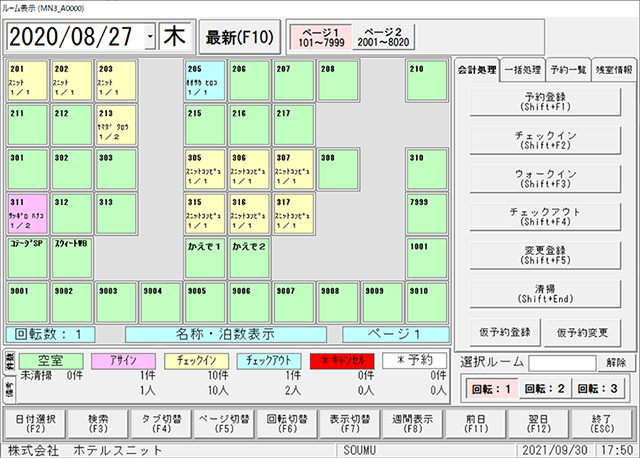Image resolution: width=640 pixels, height=458 pixels.
Task: Click the 回転数:1 indicator
Action: pos(51,335)
